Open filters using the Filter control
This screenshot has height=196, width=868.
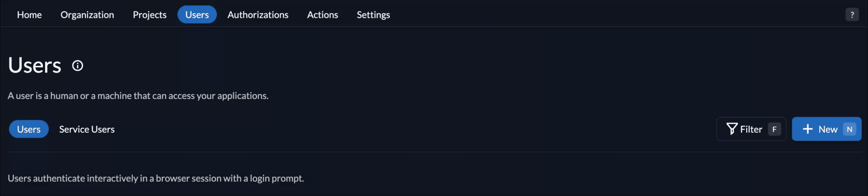[x=751, y=129]
